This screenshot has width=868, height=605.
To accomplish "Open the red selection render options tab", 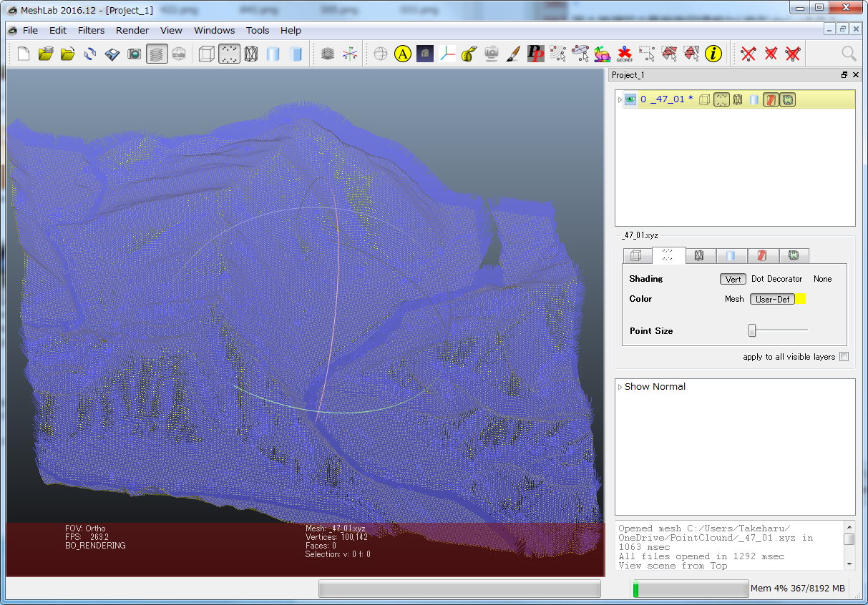I will (x=762, y=256).
